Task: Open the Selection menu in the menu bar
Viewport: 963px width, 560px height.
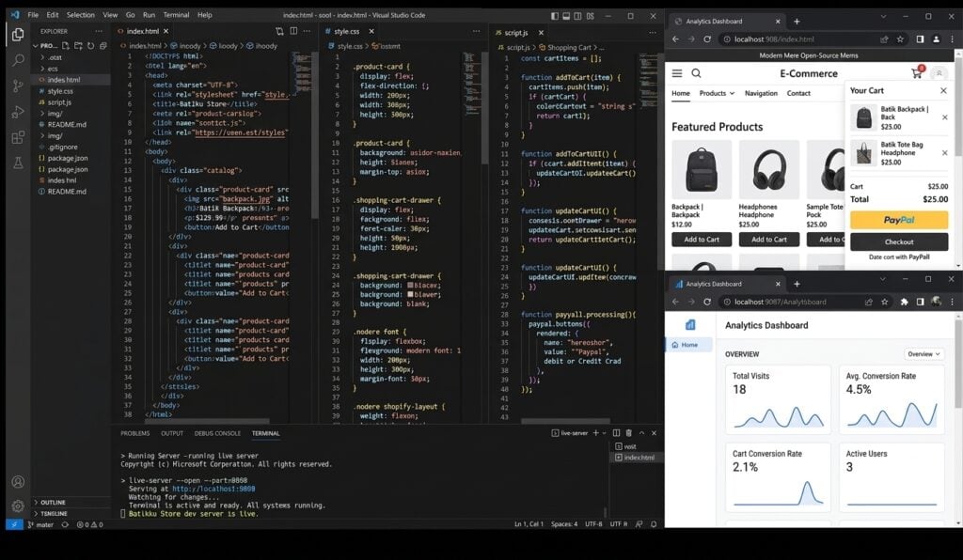Action: pos(81,15)
